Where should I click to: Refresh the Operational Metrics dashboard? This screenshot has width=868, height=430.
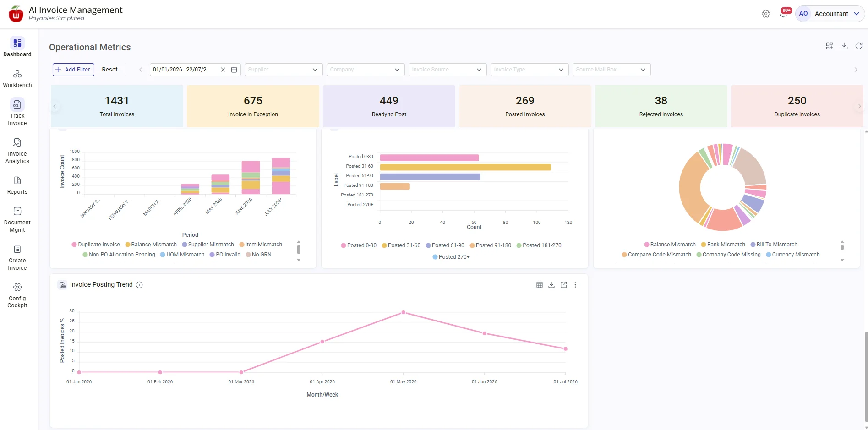(859, 46)
